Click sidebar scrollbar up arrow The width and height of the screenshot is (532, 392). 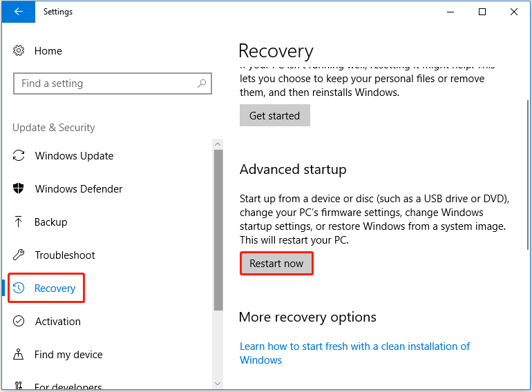pyautogui.click(x=218, y=144)
